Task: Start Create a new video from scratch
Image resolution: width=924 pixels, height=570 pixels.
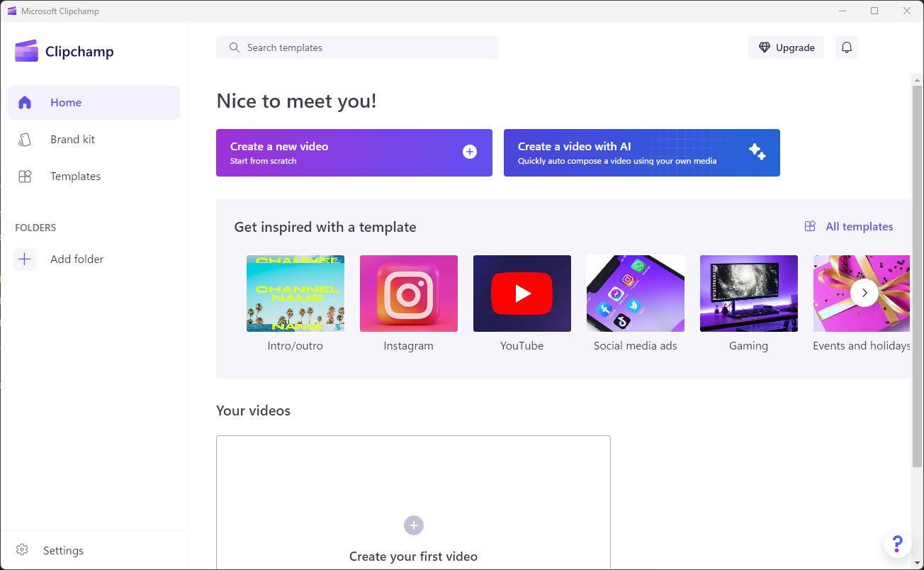Action: point(354,152)
